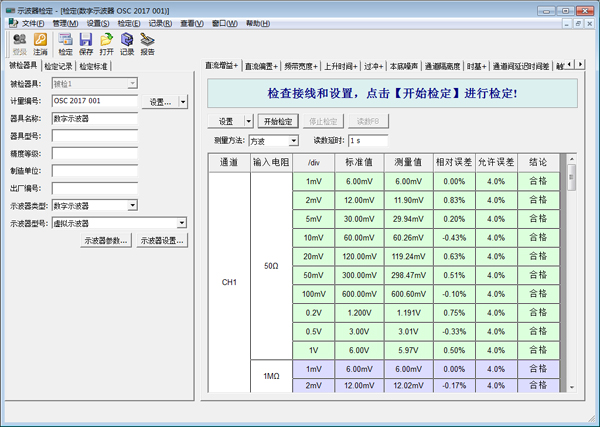The width and height of the screenshot is (600, 427).
Task: Click the 检定 (verification) toolbar icon
Action: [x=66, y=43]
